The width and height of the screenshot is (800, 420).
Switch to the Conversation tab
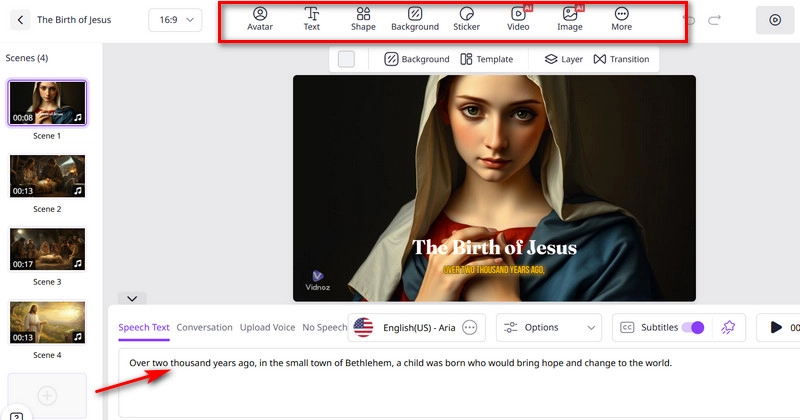pyautogui.click(x=204, y=327)
